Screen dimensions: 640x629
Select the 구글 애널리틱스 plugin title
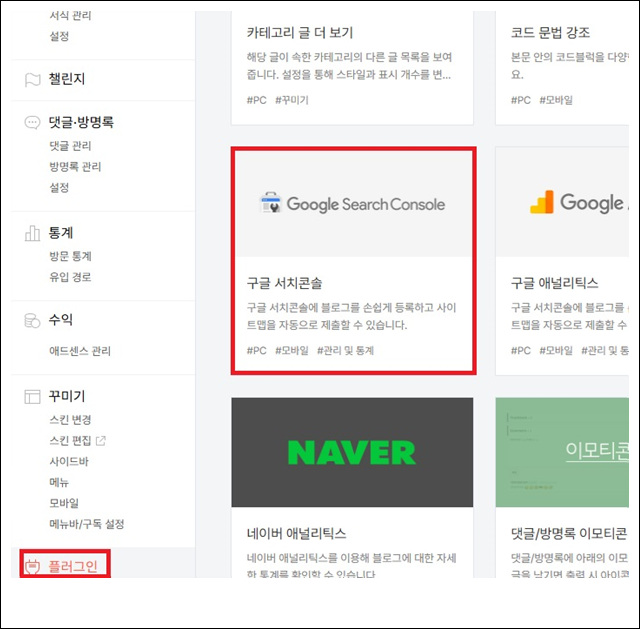555,283
